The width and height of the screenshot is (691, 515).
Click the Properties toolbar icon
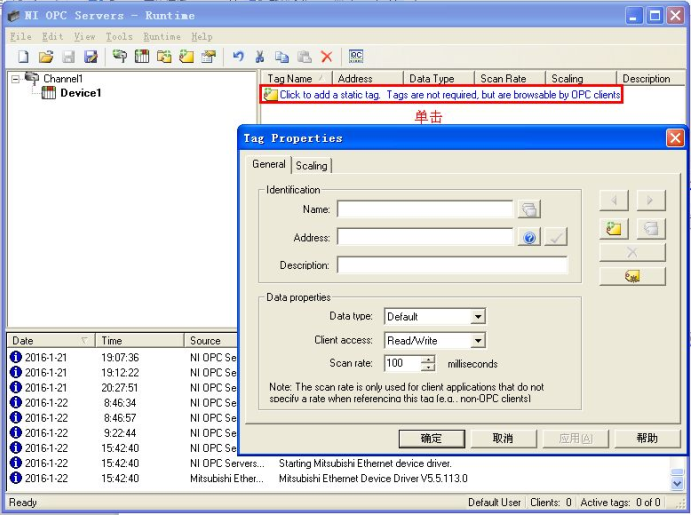[208, 56]
